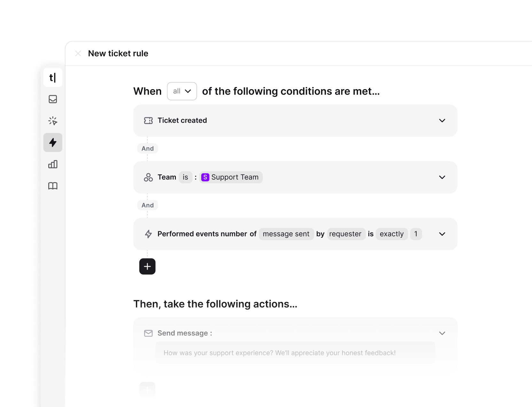Viewport: 532px width, 407px height.
Task: Open the Inbox icon in the sidebar
Action: [53, 99]
